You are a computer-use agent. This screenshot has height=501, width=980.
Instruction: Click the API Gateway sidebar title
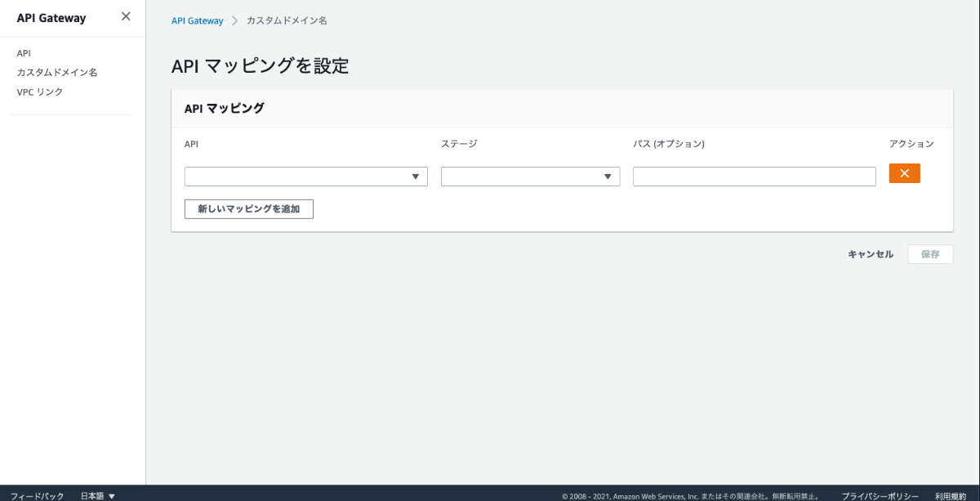point(51,18)
